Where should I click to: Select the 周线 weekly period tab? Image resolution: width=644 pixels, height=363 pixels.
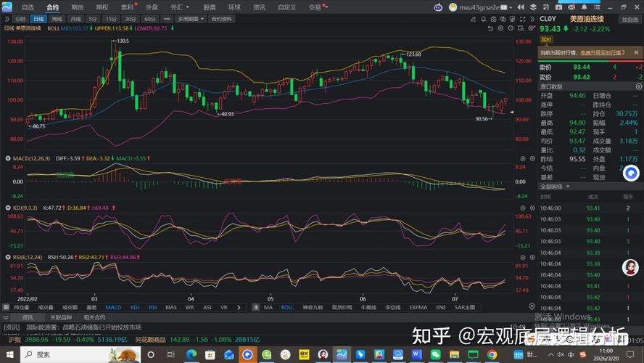[57, 19]
